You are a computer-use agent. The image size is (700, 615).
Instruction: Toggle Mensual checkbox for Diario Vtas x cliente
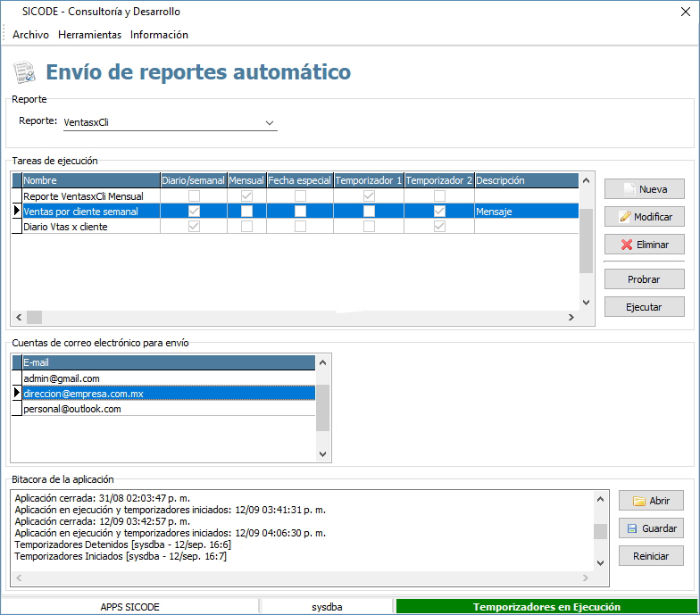click(x=246, y=226)
